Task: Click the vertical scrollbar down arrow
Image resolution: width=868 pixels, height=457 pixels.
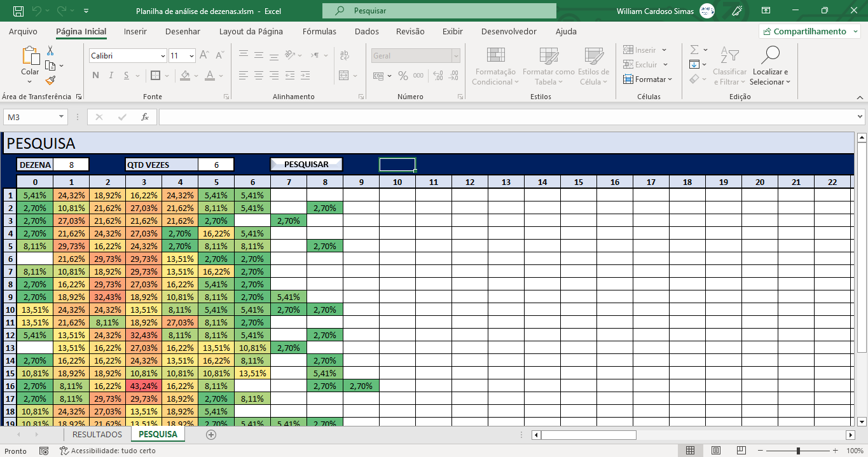Action: click(x=862, y=421)
